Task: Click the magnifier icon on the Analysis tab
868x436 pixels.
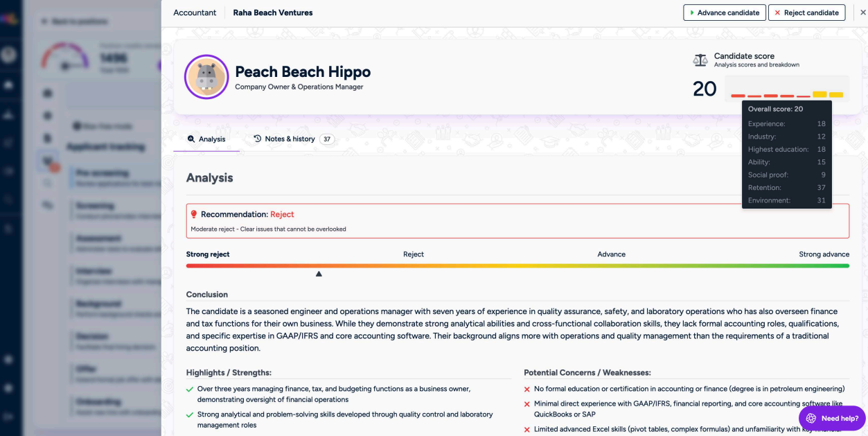Action: click(191, 139)
